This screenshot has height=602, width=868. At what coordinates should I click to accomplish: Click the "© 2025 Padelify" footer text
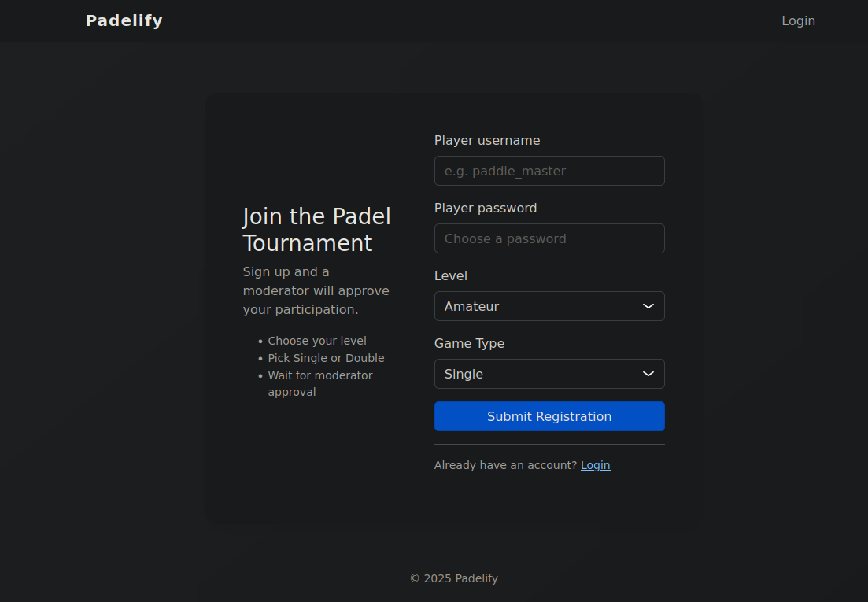tap(454, 578)
